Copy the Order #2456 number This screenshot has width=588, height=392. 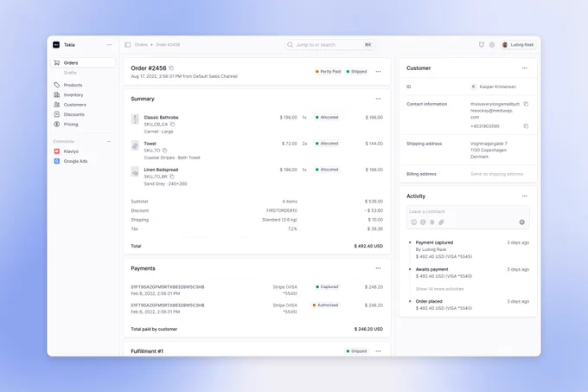pyautogui.click(x=171, y=67)
